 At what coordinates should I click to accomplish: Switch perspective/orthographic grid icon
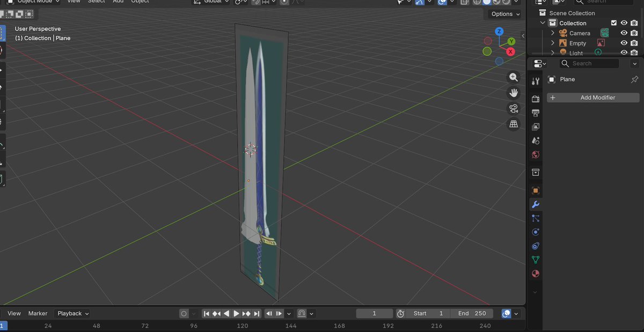pyautogui.click(x=514, y=124)
